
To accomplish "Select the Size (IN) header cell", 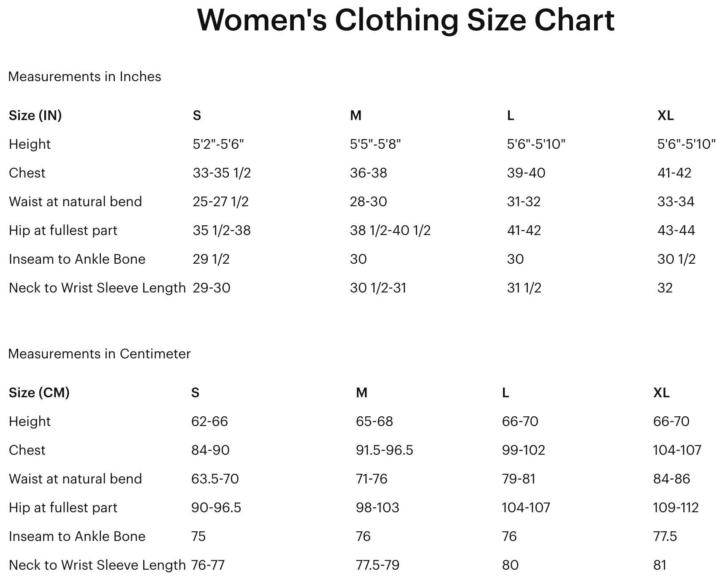I will (x=35, y=115).
